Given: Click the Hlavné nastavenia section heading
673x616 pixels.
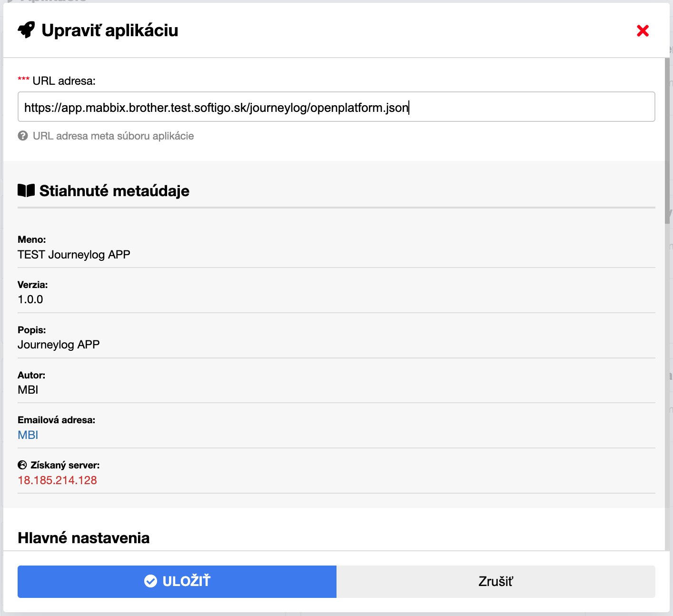Looking at the screenshot, I should (83, 538).
